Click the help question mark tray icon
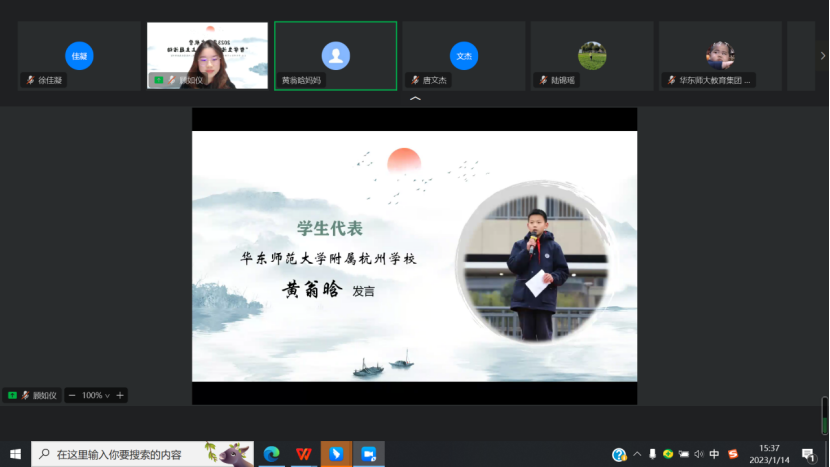830x467 pixels. 619,454
